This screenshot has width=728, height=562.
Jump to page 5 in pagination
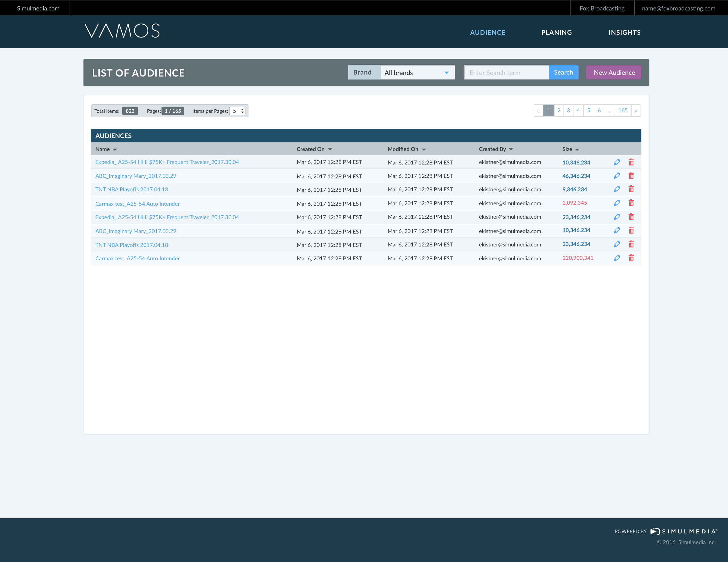tap(589, 111)
